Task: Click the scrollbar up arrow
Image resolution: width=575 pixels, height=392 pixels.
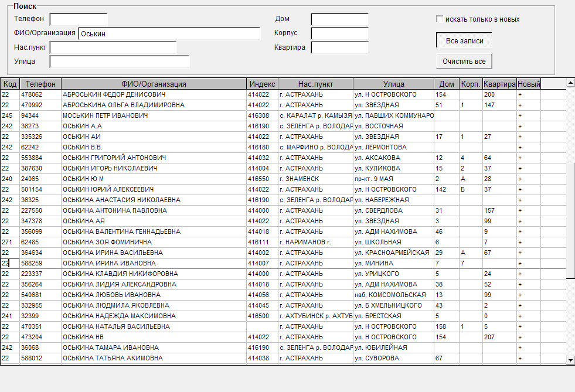Action: (x=570, y=83)
